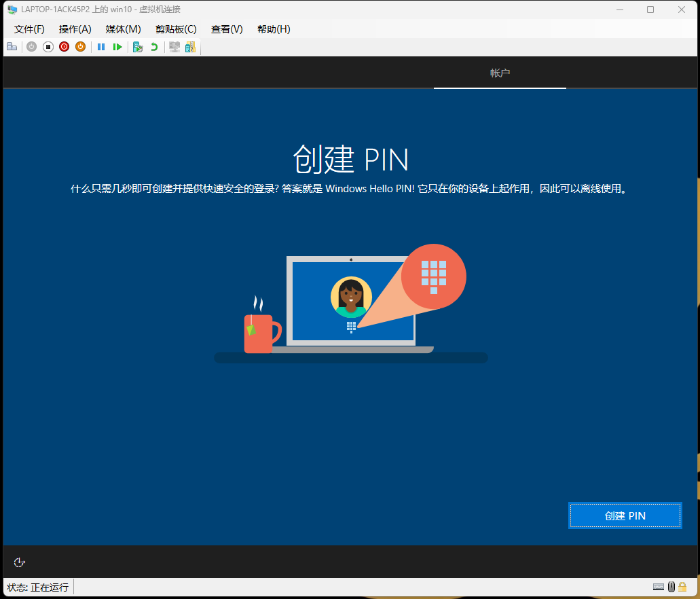The width and height of the screenshot is (700, 599).
Task: Click the 状态: 正在运行 status text
Action: [38, 587]
